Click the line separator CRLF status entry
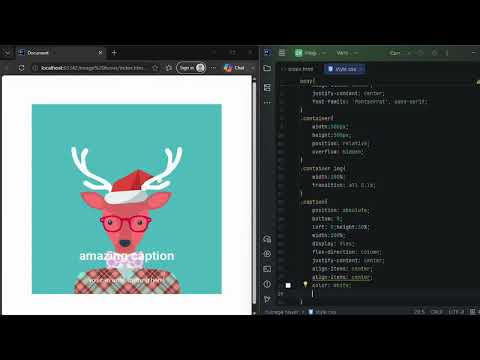This screenshot has width=480, height=360. [436, 312]
